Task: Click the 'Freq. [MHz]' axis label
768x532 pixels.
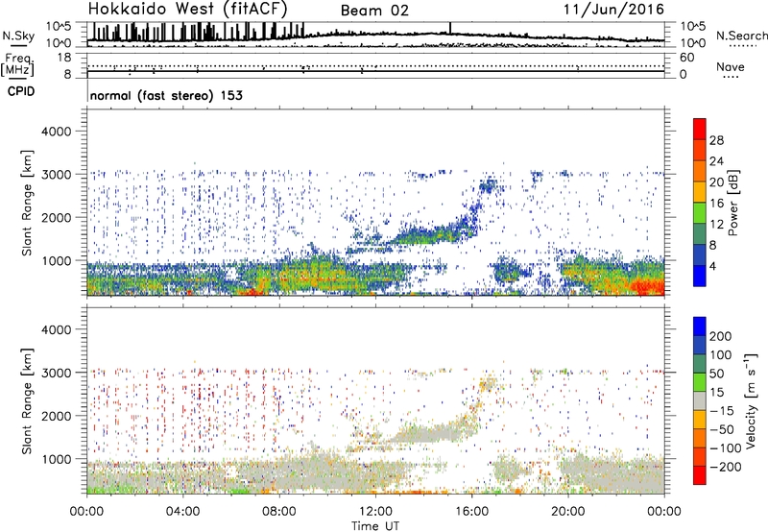Action: click(x=17, y=65)
